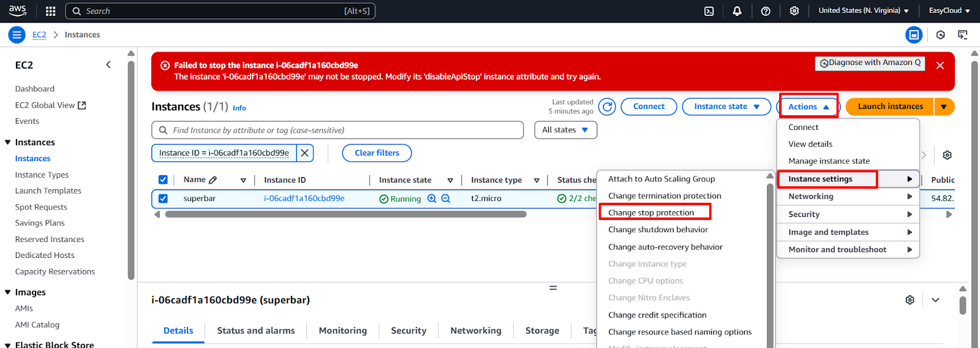Switch to Status and alarms tab
Viewport: 980px width, 348px height.
[x=256, y=331]
